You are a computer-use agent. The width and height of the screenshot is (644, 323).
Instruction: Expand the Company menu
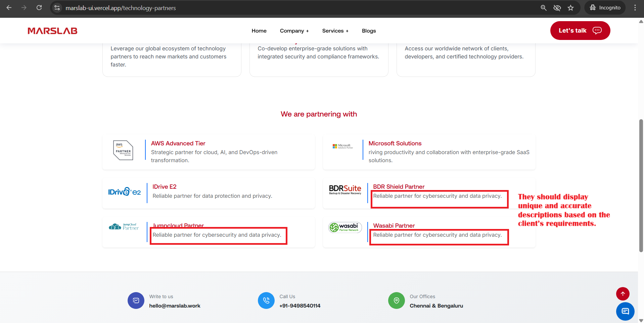point(294,31)
